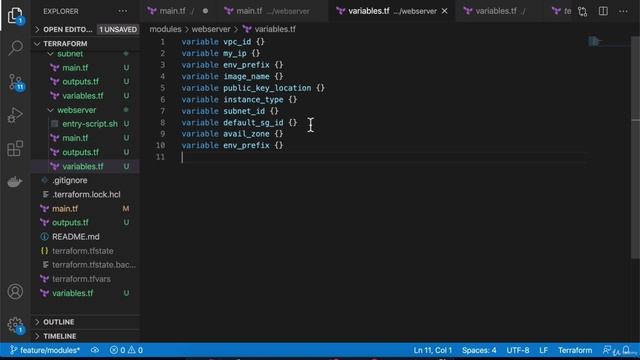Open the Docker view icon
The image size is (640, 360).
pos(15,182)
